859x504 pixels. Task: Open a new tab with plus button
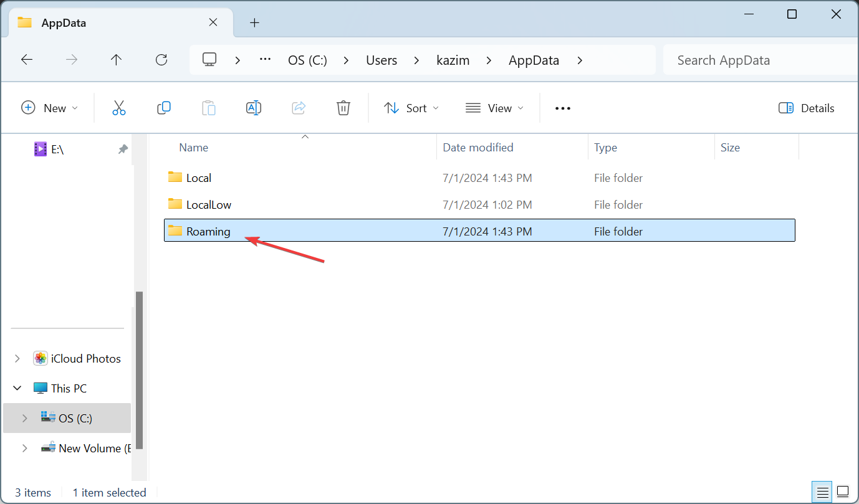click(254, 23)
